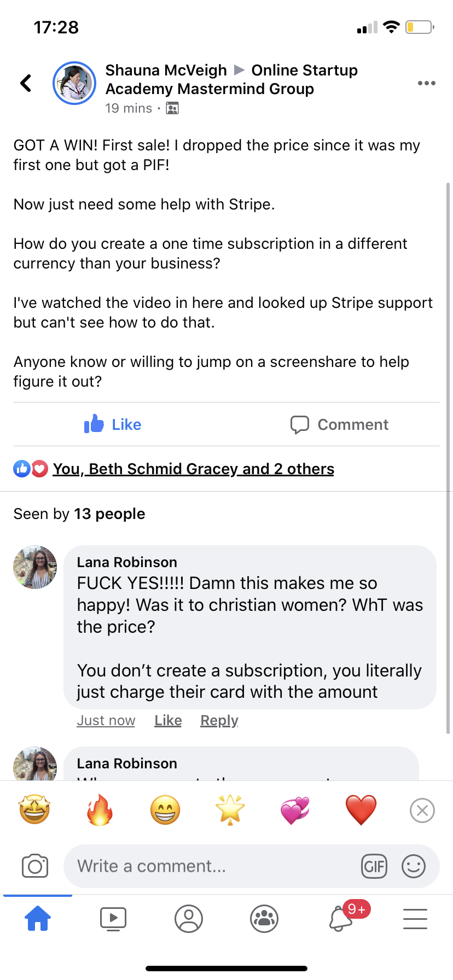The image size is (453, 980).
Task: Send the fire emoji quick reaction
Action: pos(100,810)
